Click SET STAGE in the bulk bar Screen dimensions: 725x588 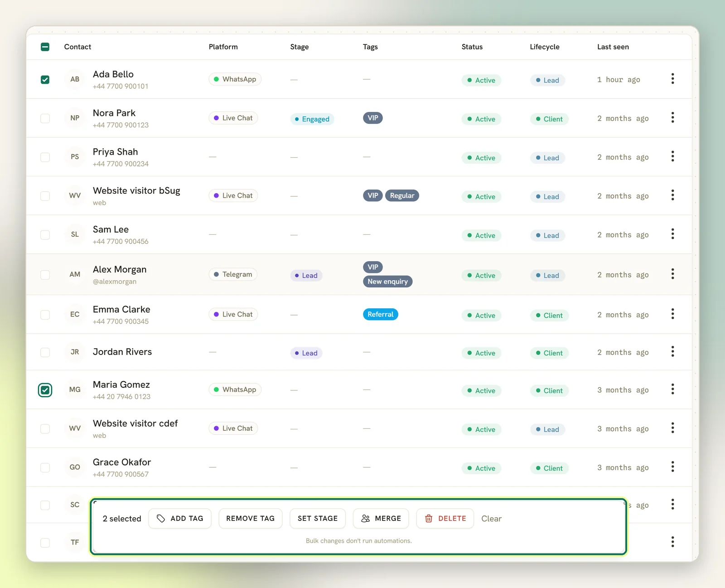[318, 518]
